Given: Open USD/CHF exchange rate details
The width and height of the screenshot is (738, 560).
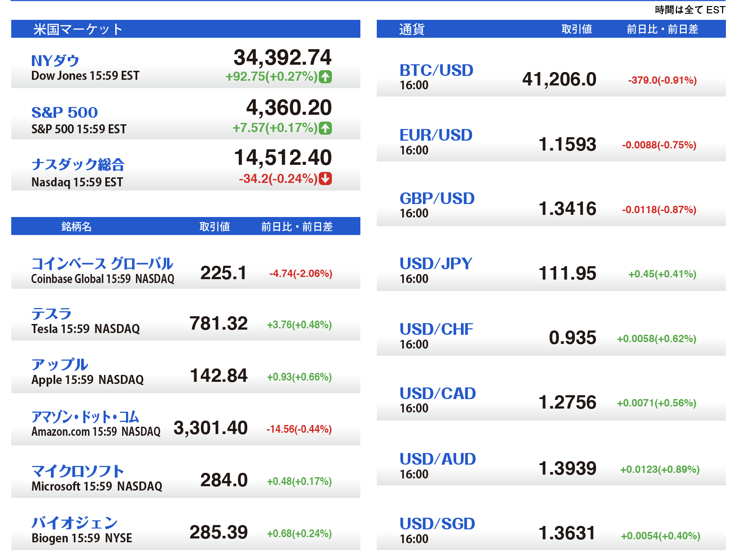Looking at the screenshot, I should click(x=436, y=329).
